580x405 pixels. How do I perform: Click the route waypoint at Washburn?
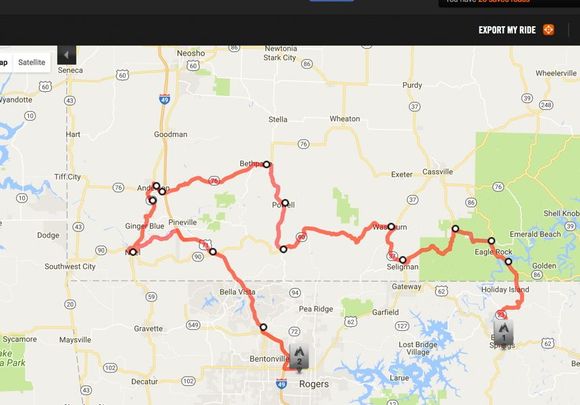[x=391, y=226]
